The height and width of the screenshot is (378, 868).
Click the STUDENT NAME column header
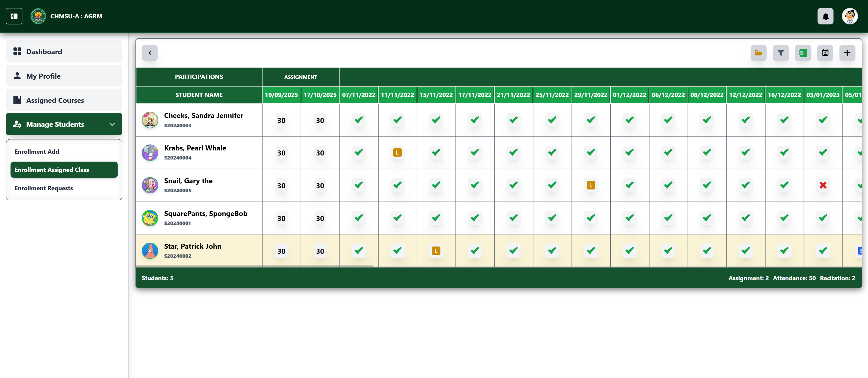[199, 95]
